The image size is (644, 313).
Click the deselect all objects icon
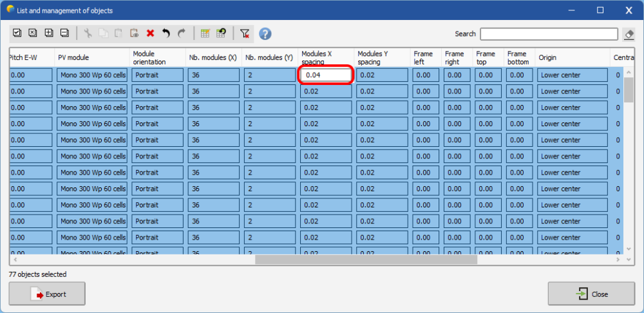(33, 33)
